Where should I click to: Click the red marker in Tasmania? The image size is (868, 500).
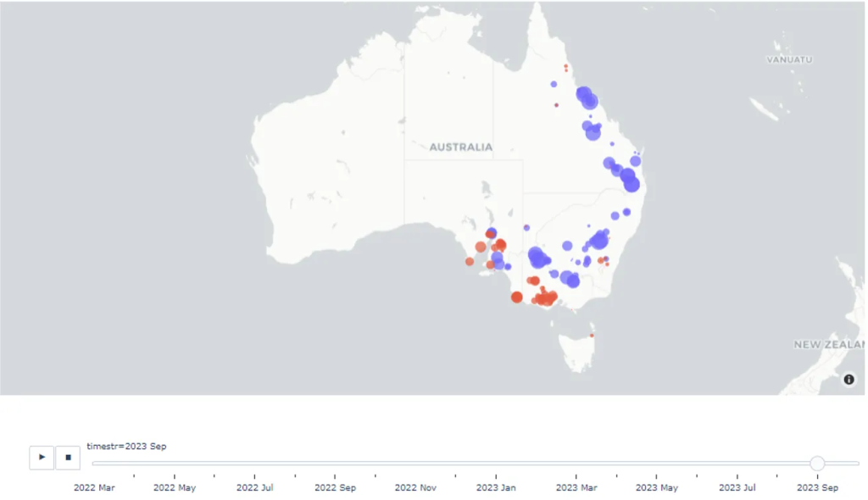point(592,336)
